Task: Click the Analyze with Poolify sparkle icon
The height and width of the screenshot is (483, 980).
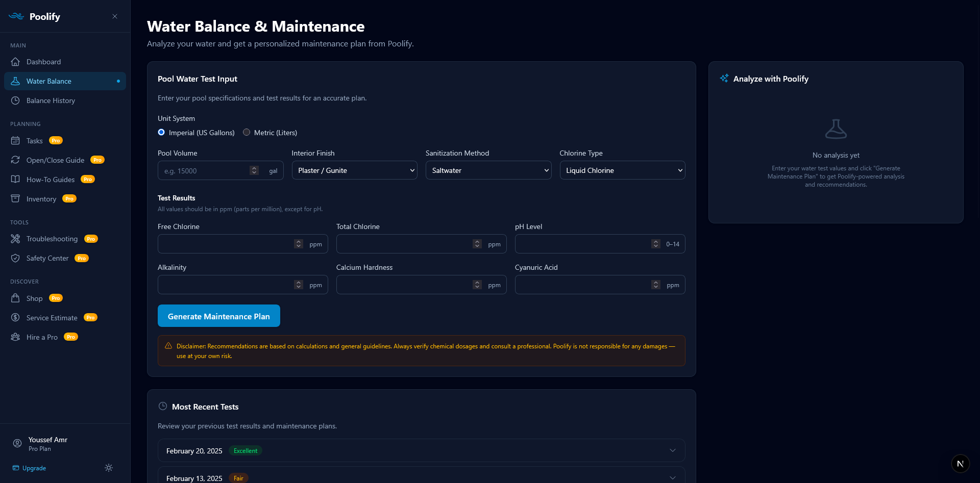Action: tap(724, 78)
